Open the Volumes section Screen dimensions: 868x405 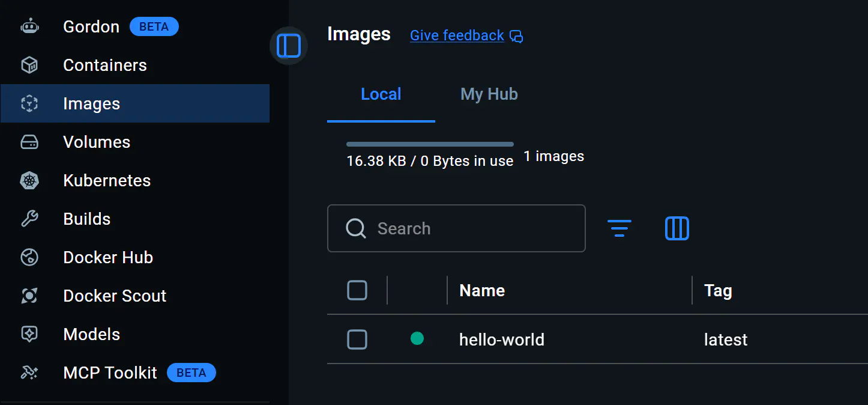point(135,142)
